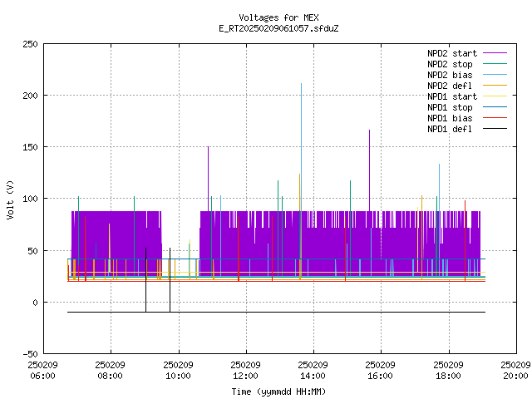
Task: Click the light blue NPD2 bias legend line
Action: pyautogui.click(x=495, y=75)
